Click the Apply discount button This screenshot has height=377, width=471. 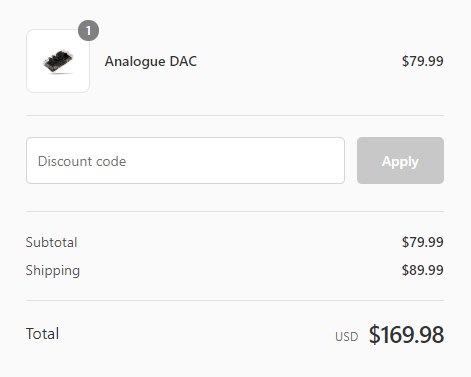[x=400, y=160]
